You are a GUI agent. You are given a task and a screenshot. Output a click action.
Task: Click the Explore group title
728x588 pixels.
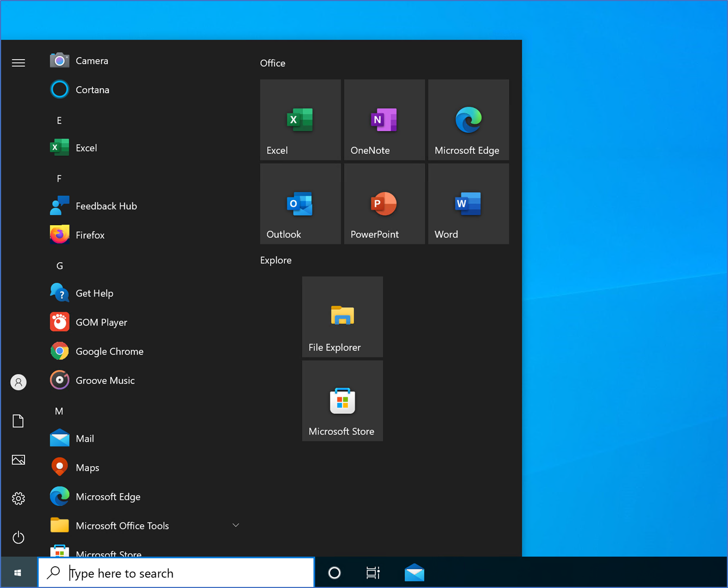(276, 260)
